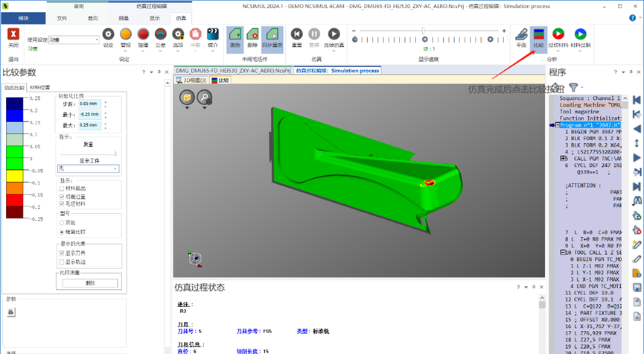
Task: Open the 选项 options gear icon
Action: point(178,34)
